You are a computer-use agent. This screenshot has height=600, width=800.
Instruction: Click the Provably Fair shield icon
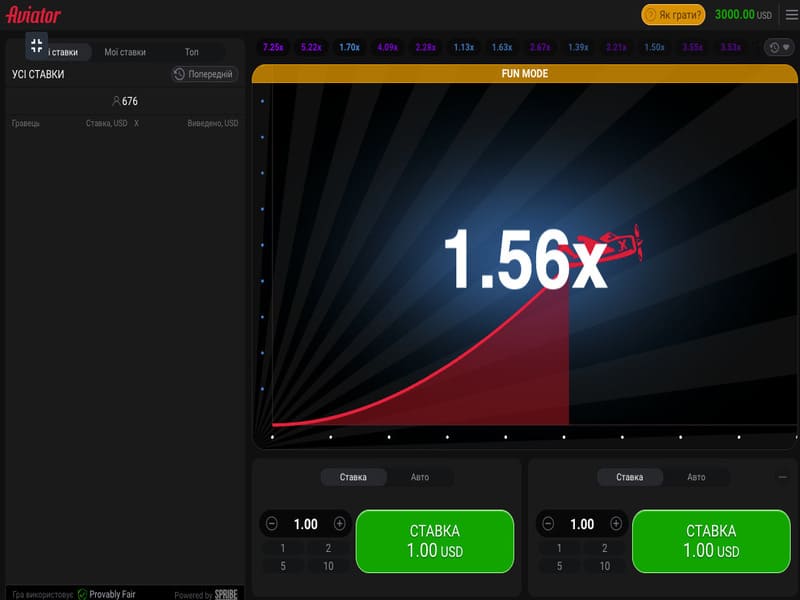coord(83,594)
